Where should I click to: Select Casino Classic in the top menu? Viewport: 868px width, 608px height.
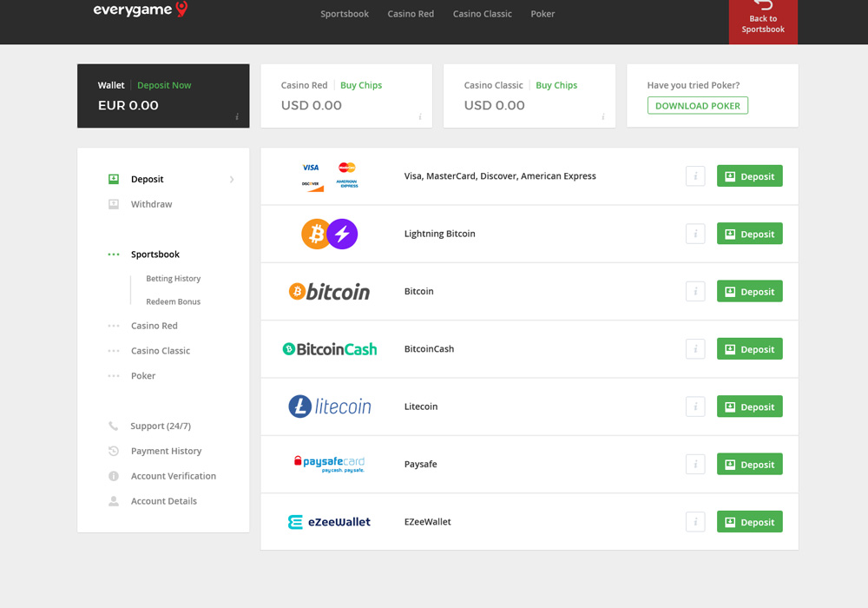(x=482, y=14)
